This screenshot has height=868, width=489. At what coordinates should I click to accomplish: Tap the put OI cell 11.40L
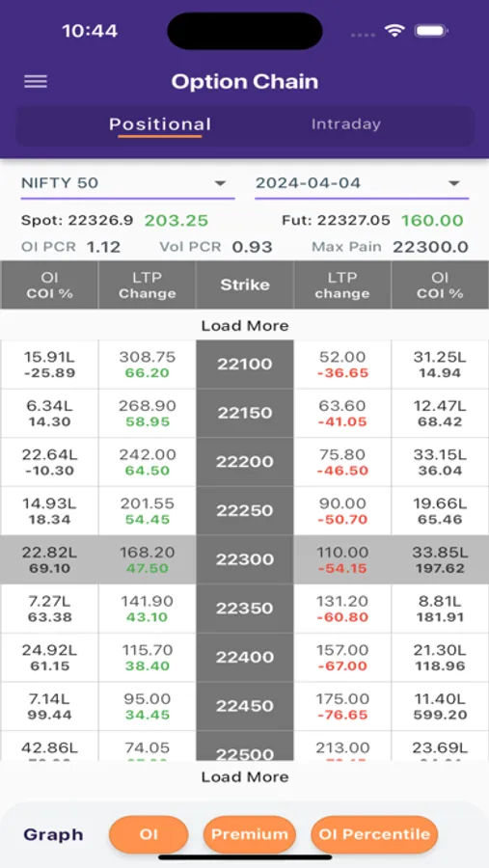440,705
